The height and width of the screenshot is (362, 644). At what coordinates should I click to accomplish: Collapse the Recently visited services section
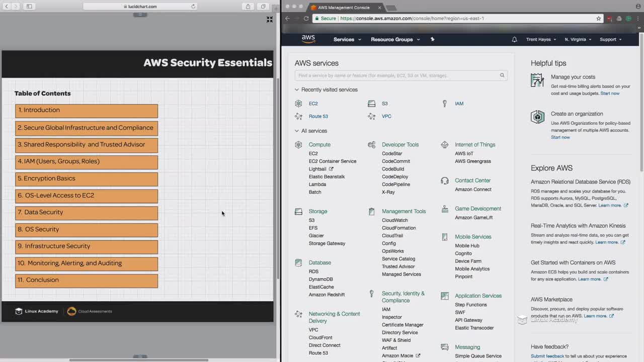[297, 89]
